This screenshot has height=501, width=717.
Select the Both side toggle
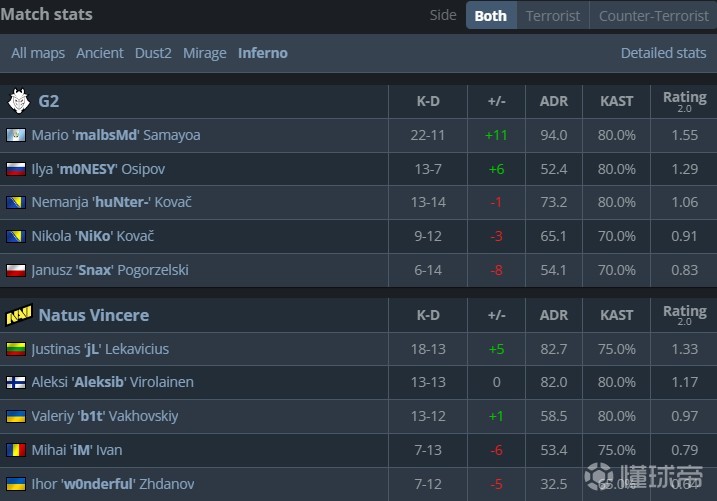(x=490, y=15)
